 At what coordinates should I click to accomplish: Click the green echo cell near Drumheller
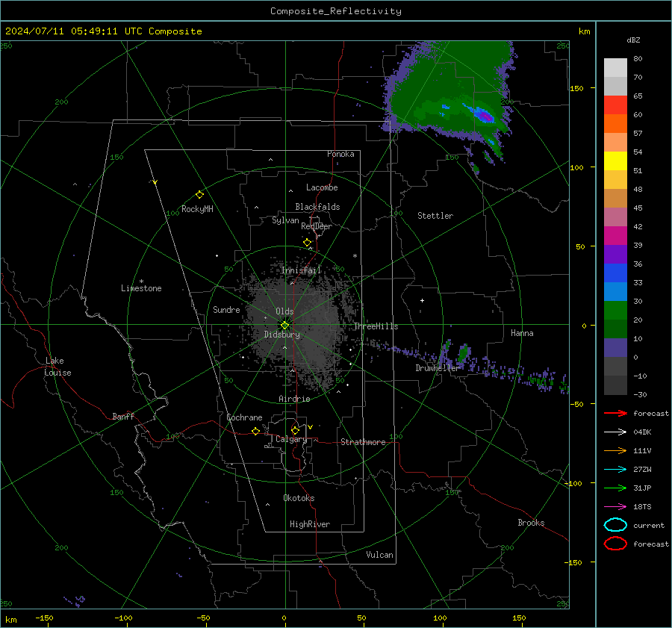pos(463,352)
